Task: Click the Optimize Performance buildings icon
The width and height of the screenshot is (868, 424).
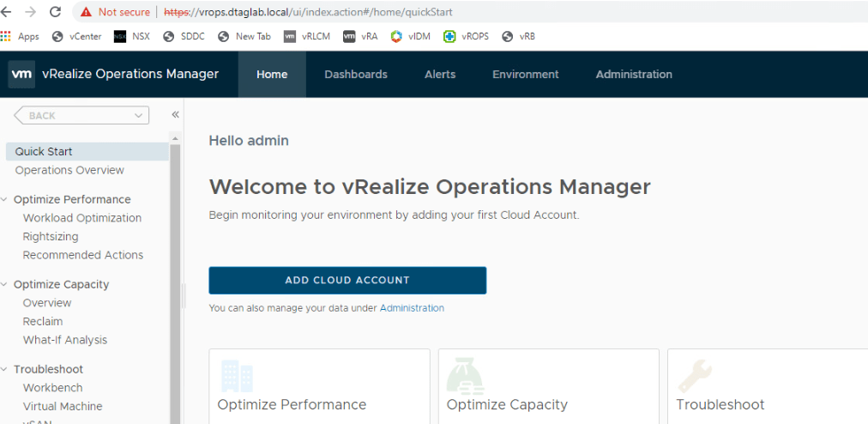Action: pos(236,375)
